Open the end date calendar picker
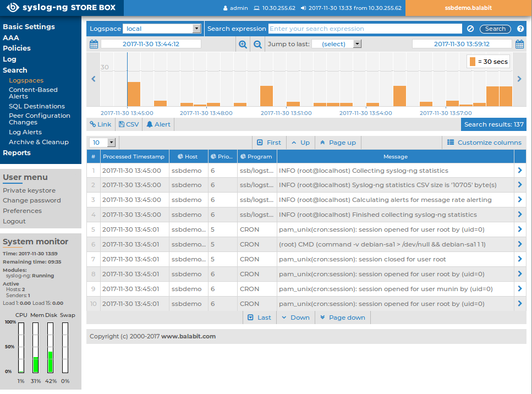The image size is (532, 394). (519, 44)
